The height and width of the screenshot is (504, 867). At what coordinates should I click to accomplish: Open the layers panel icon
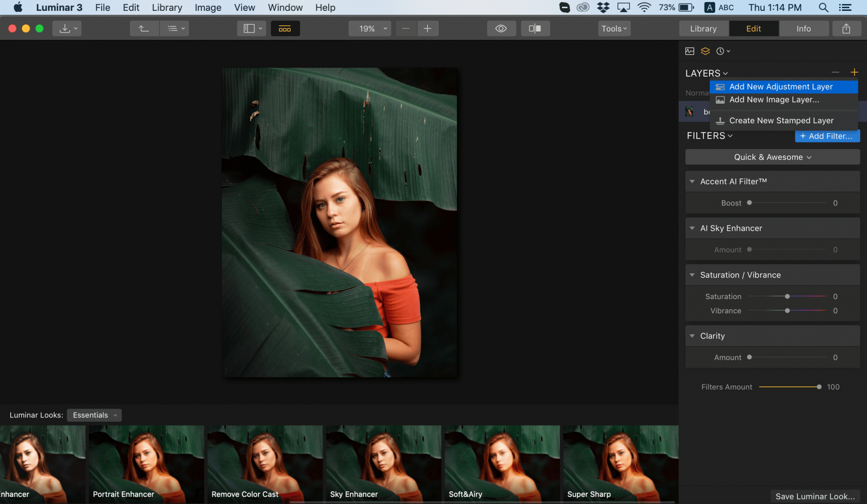pyautogui.click(x=705, y=51)
